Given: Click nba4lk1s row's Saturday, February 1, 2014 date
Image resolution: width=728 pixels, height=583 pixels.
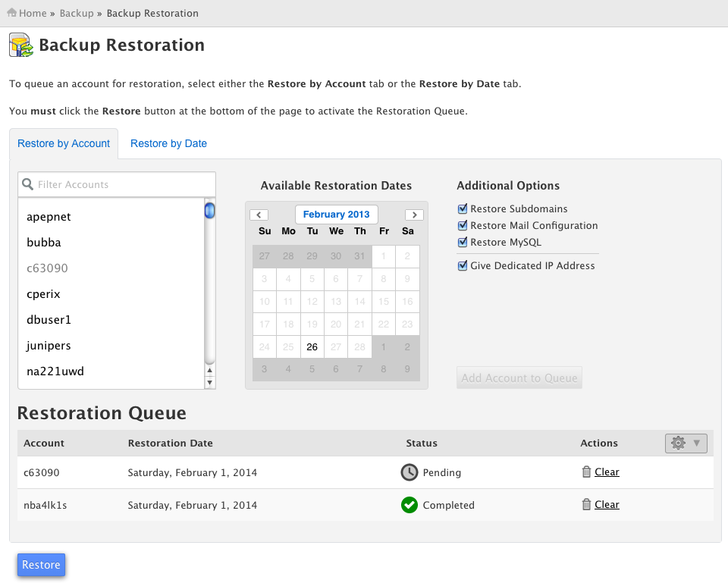Looking at the screenshot, I should point(192,505).
